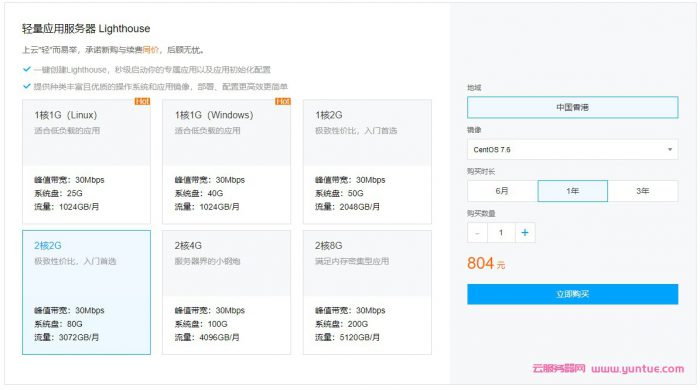
Task: Choose the 1核2G server plan
Action: point(367,162)
